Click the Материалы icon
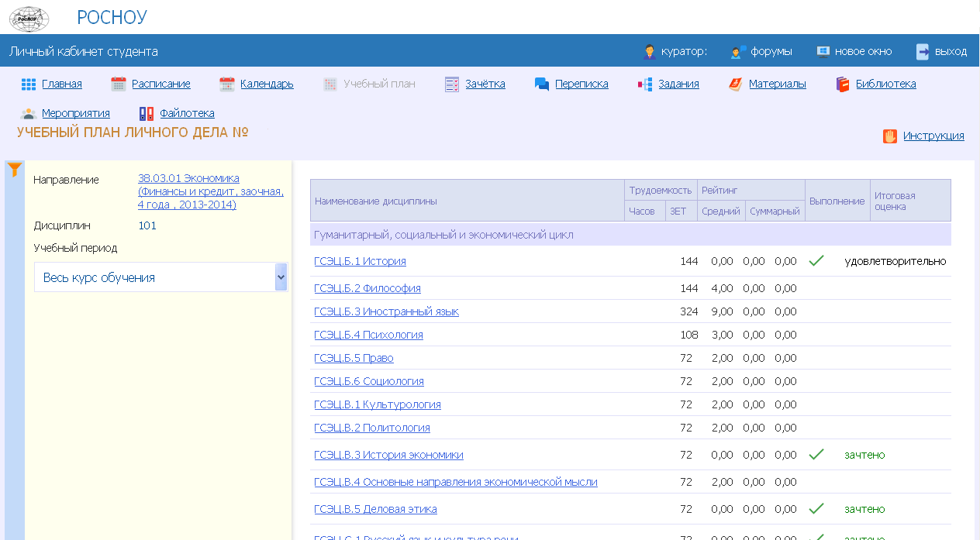Image resolution: width=980 pixels, height=540 pixels. point(736,84)
